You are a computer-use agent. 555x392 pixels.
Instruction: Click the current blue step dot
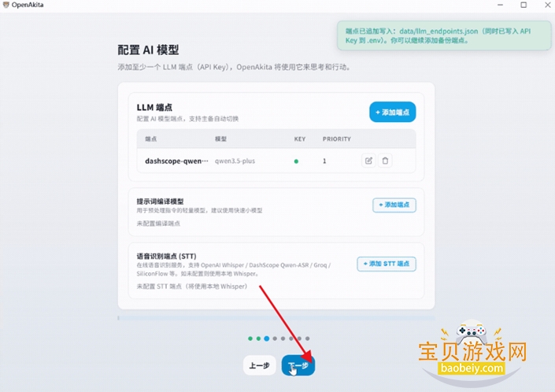tap(266, 338)
